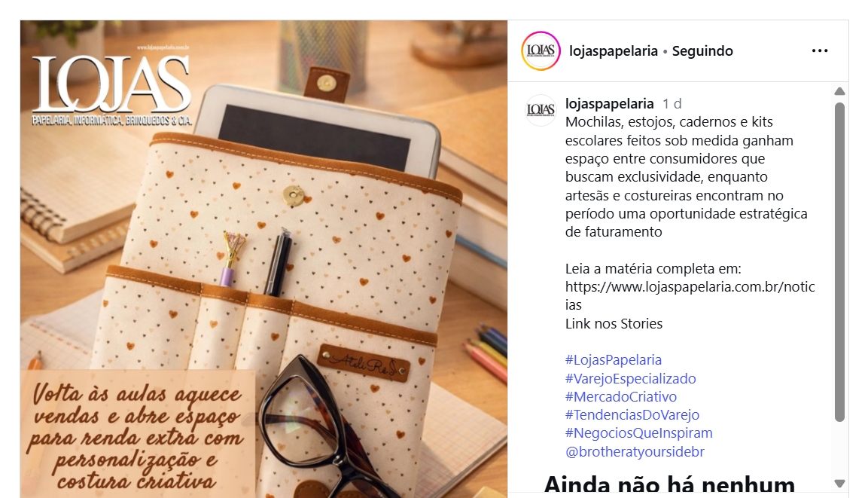Open the #MercadoCriativo hashtag
Screen dimensions: 868x498
point(621,396)
